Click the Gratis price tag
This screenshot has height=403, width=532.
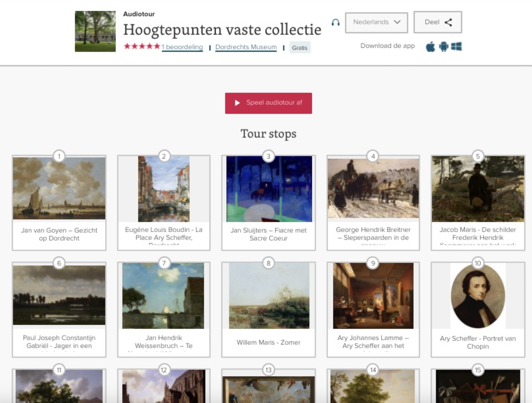300,48
